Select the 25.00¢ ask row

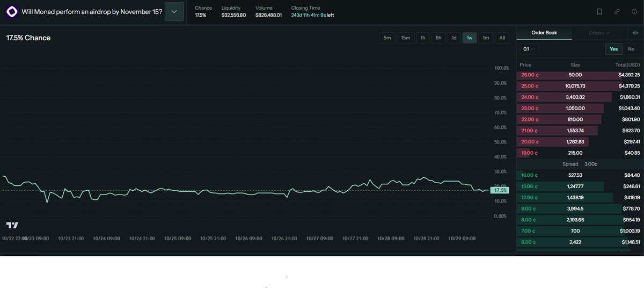580,86
